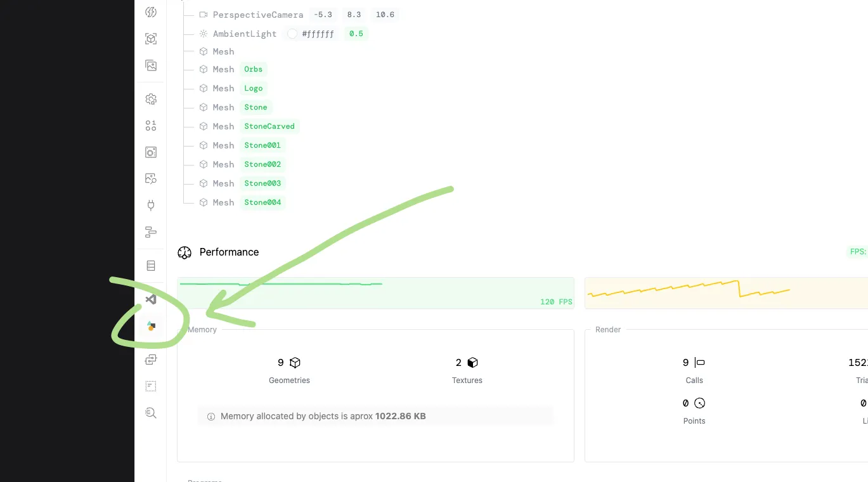The image size is (868, 482).
Task: Open the Components cube sidebar icon
Action: [x=151, y=39]
